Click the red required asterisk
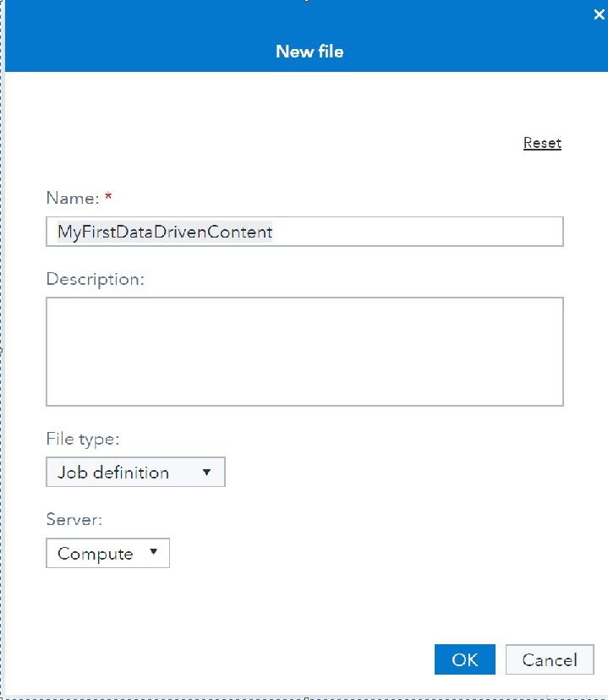 click(x=108, y=198)
